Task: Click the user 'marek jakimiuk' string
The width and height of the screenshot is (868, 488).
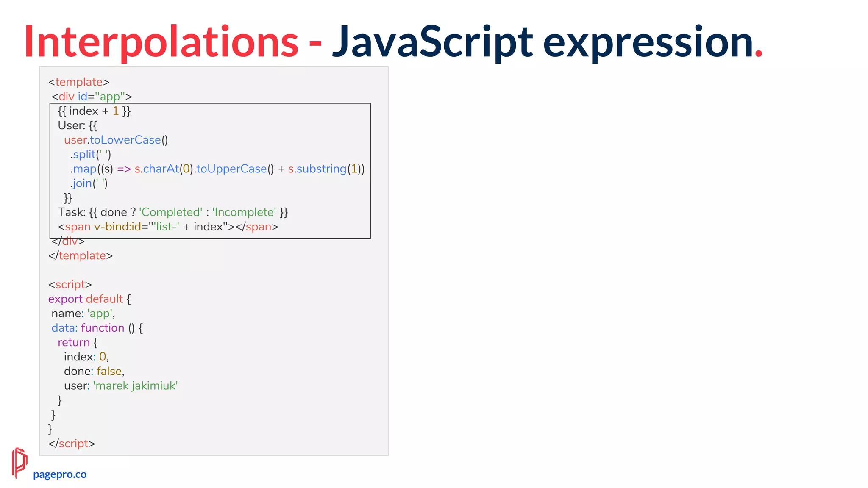Action: click(x=135, y=386)
